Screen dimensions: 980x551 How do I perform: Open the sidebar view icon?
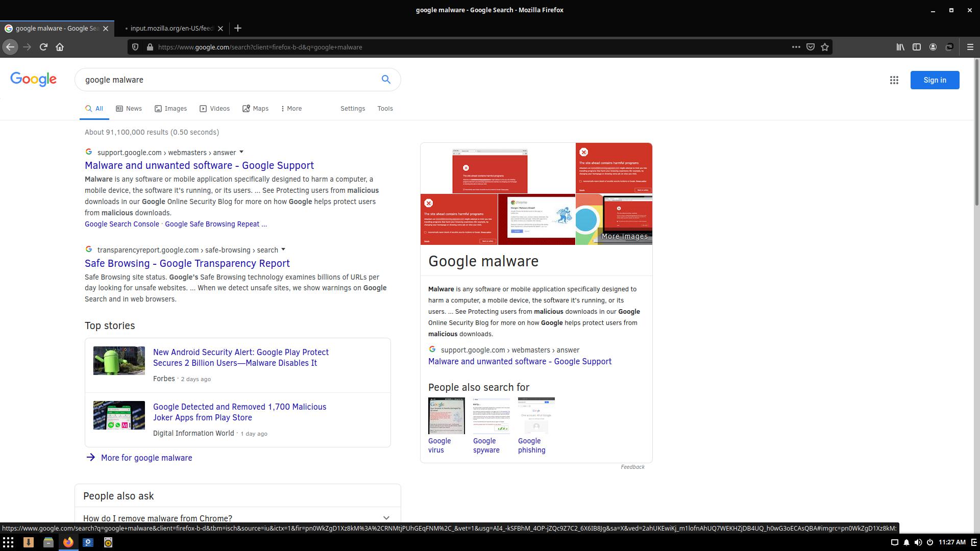pyautogui.click(x=916, y=47)
